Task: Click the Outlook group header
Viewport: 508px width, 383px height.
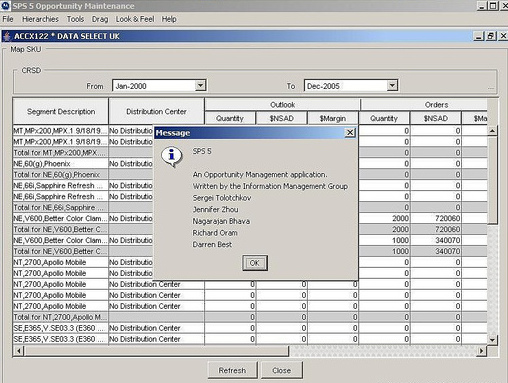Action: coord(282,105)
